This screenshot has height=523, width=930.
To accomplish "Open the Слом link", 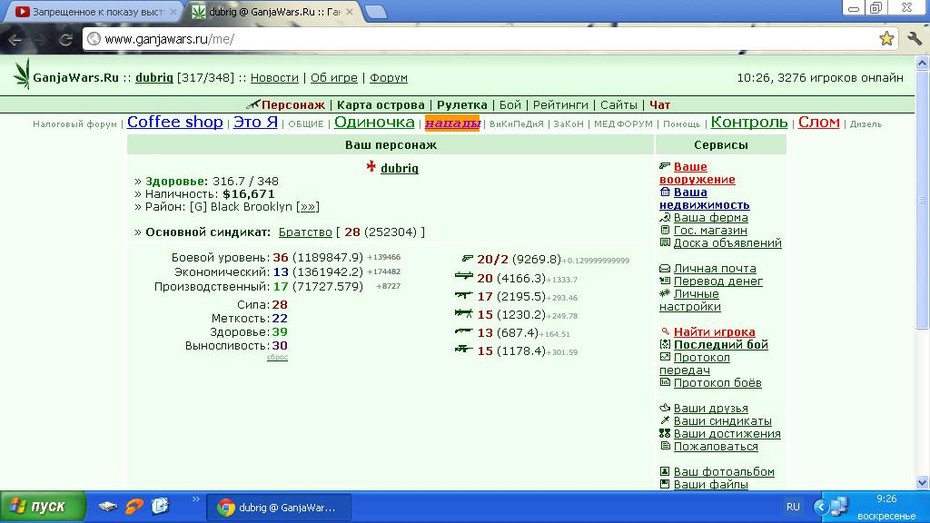I will tap(819, 122).
